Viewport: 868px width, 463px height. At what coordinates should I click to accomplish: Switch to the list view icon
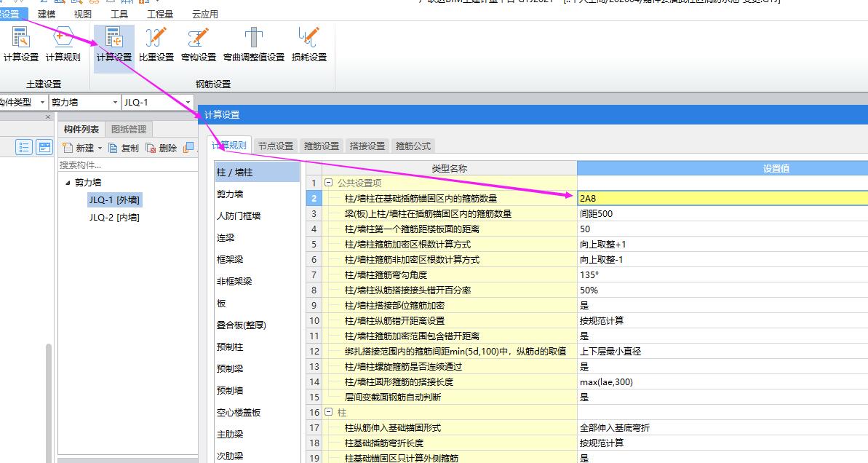tap(24, 147)
